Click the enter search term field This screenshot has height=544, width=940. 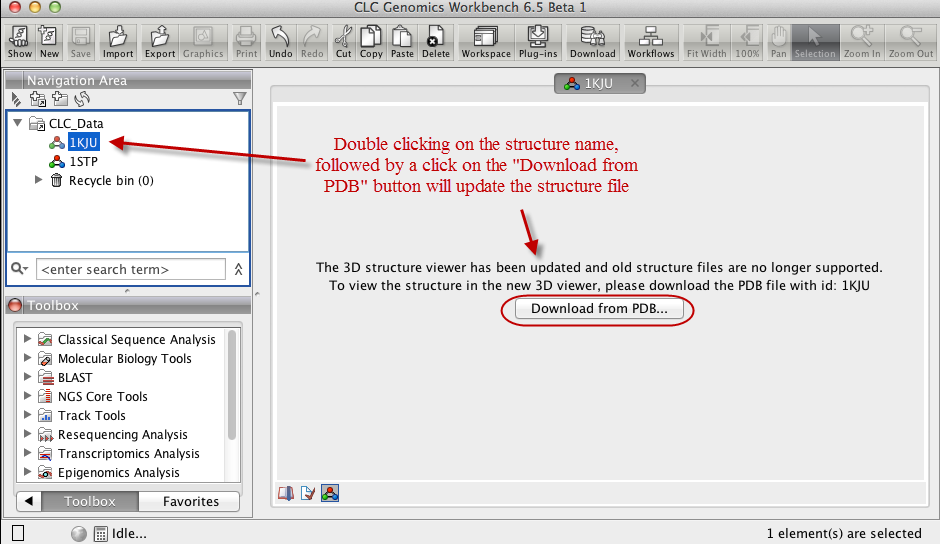point(130,269)
